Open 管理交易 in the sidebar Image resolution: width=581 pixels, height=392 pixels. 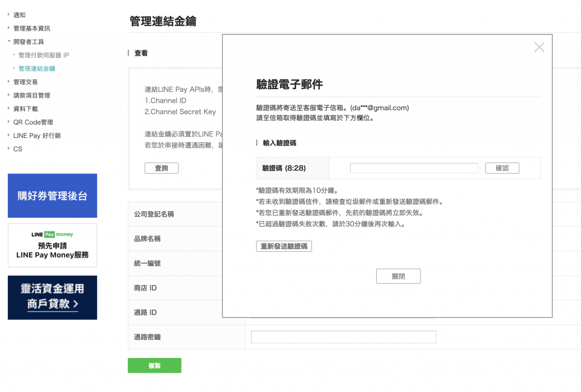pos(26,82)
